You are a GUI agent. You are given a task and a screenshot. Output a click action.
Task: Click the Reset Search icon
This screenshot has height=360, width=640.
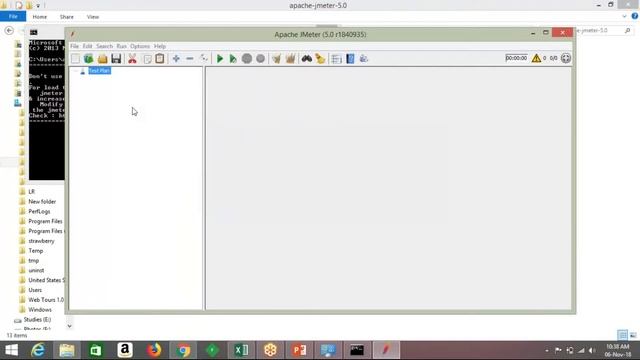pos(320,58)
